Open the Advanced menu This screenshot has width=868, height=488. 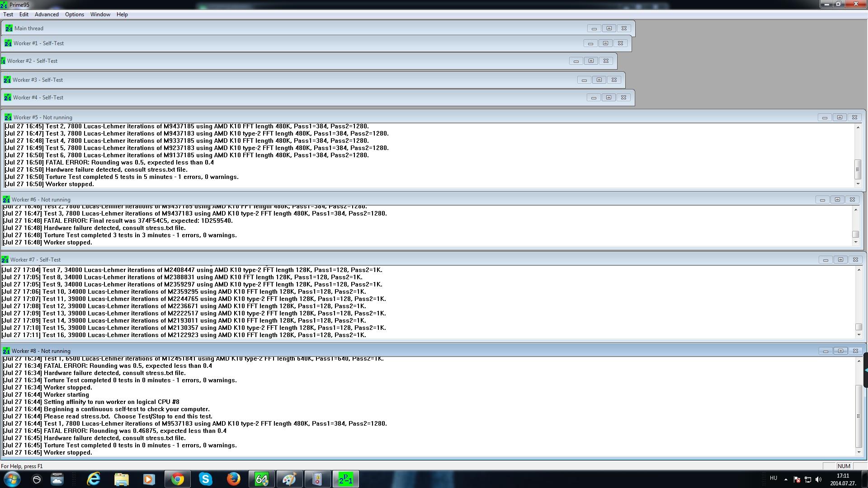(x=47, y=14)
